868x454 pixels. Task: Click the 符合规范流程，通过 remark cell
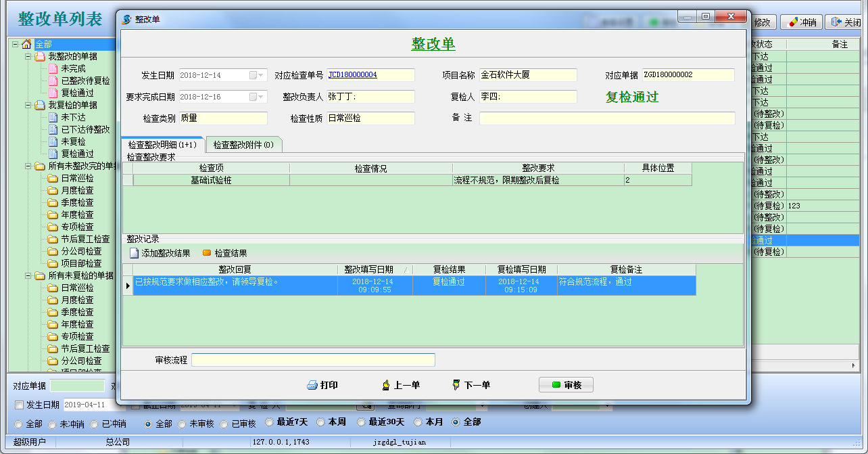[627, 285]
